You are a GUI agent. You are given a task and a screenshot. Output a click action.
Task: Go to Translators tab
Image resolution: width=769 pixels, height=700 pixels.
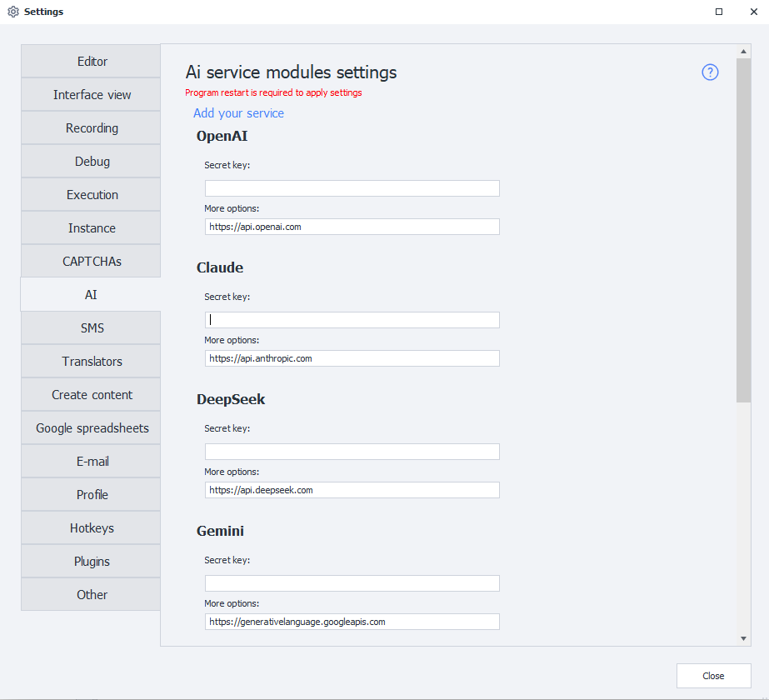[91, 362]
